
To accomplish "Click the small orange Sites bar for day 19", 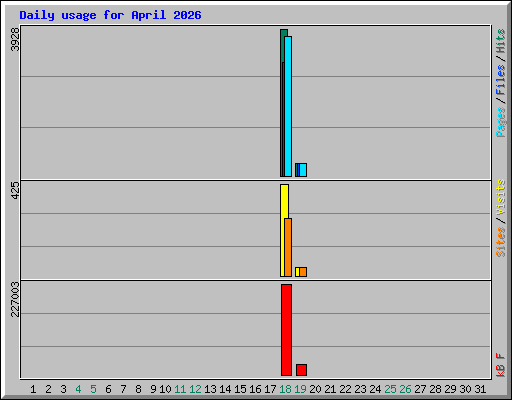I will pos(303,272).
